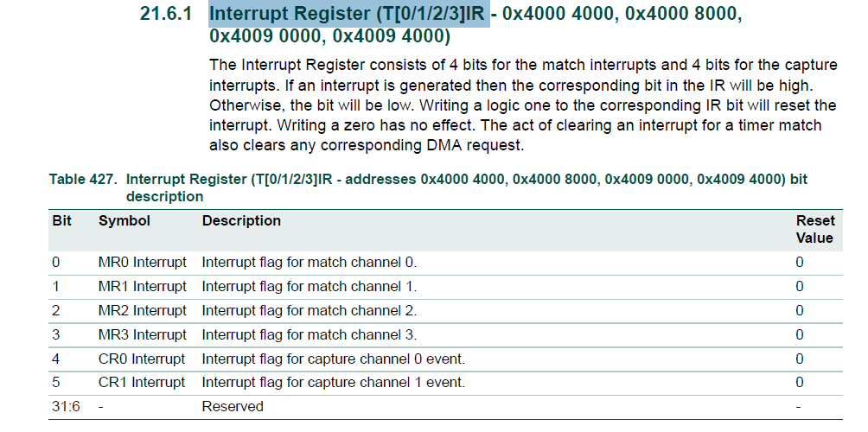
Task: Click the highlighted "Interrupt Register (T[0/1/2/3]IR" heading text
Action: tap(349, 15)
